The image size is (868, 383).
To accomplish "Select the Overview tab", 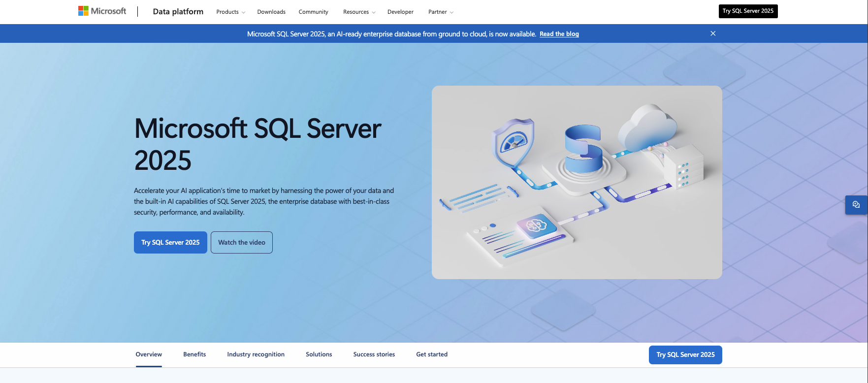I will pos(149,354).
